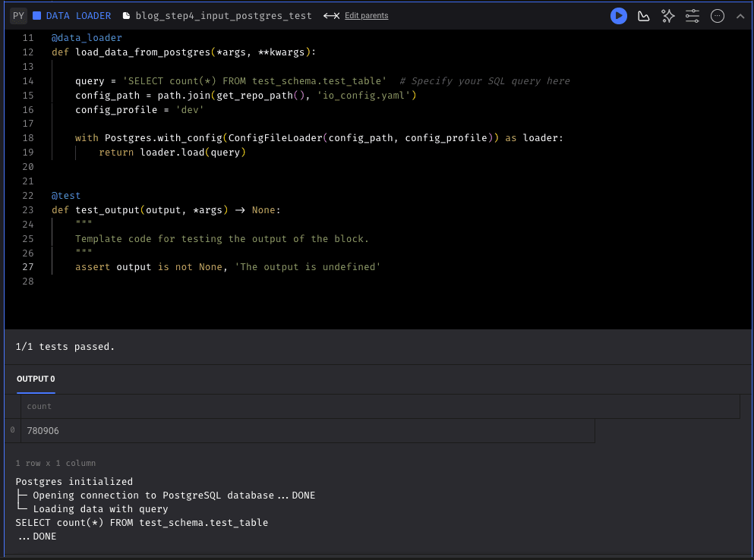This screenshot has height=560, width=754.
Task: Open the chart visualization icon
Action: pyautogui.click(x=643, y=16)
